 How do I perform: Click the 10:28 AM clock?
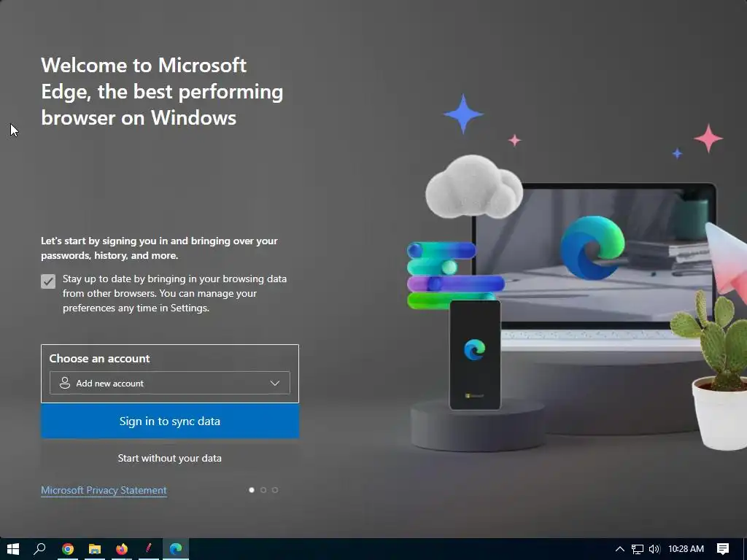[686, 549]
